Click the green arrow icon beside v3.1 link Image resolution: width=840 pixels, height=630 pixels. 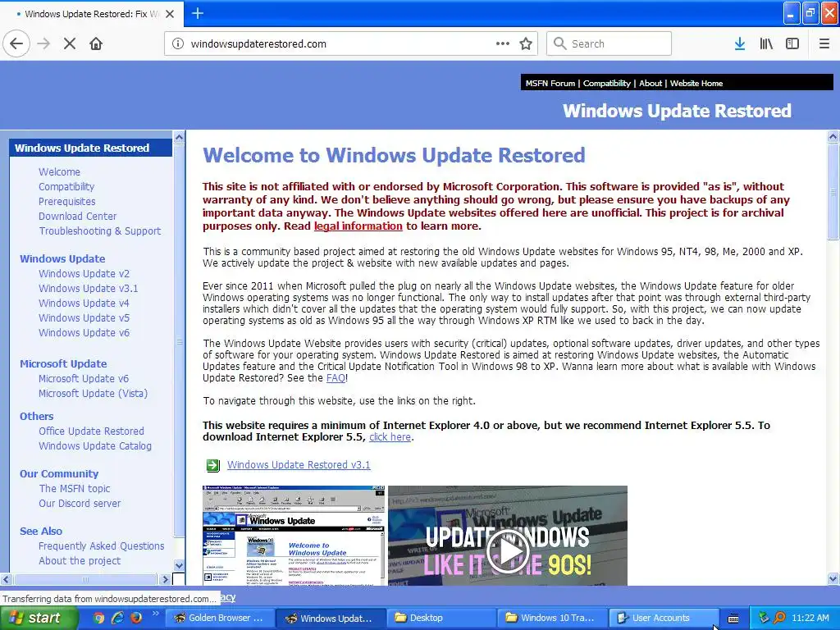tap(213, 465)
